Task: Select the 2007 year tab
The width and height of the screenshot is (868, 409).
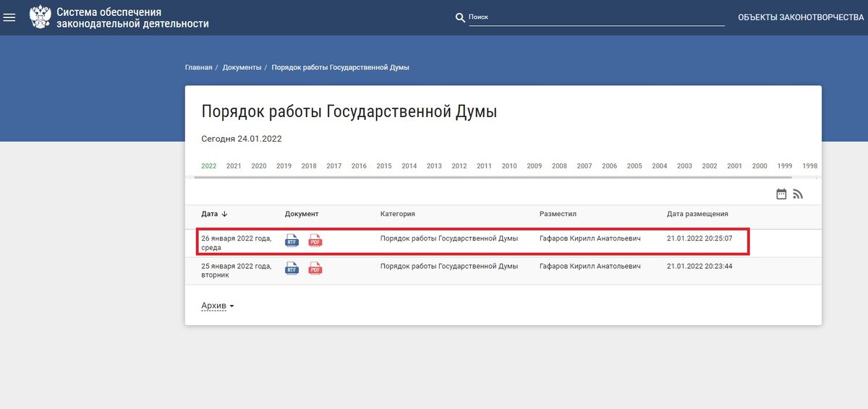Action: [x=584, y=165]
